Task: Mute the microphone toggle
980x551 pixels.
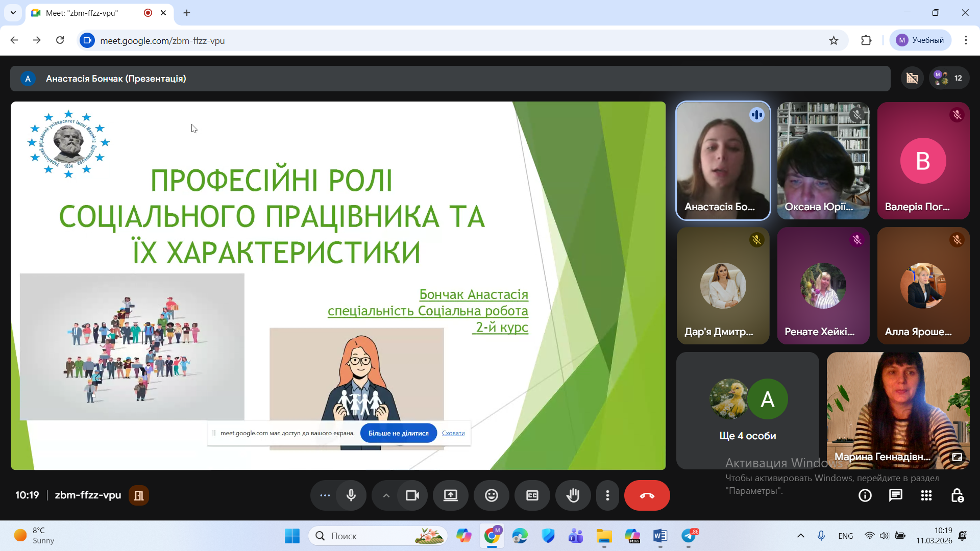Action: (351, 495)
